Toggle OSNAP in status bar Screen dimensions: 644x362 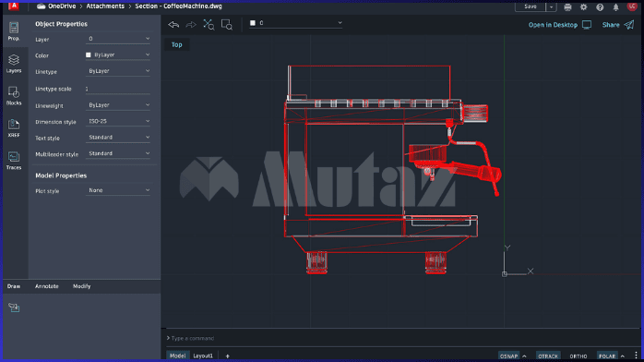(x=508, y=356)
